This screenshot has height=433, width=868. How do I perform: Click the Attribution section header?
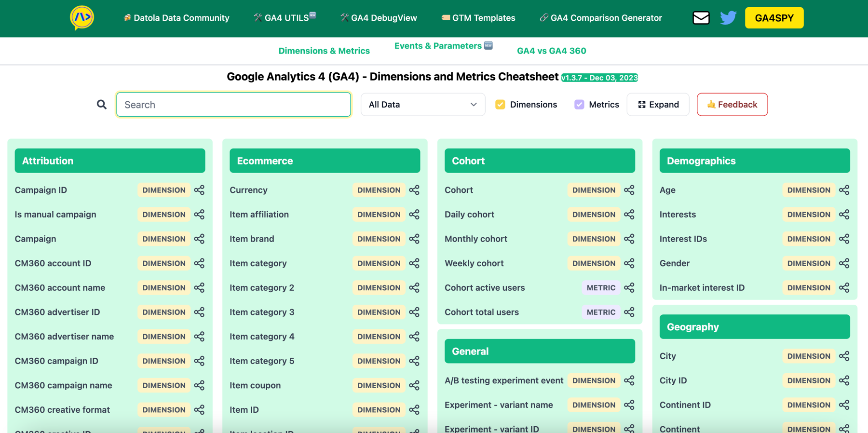pyautogui.click(x=110, y=161)
